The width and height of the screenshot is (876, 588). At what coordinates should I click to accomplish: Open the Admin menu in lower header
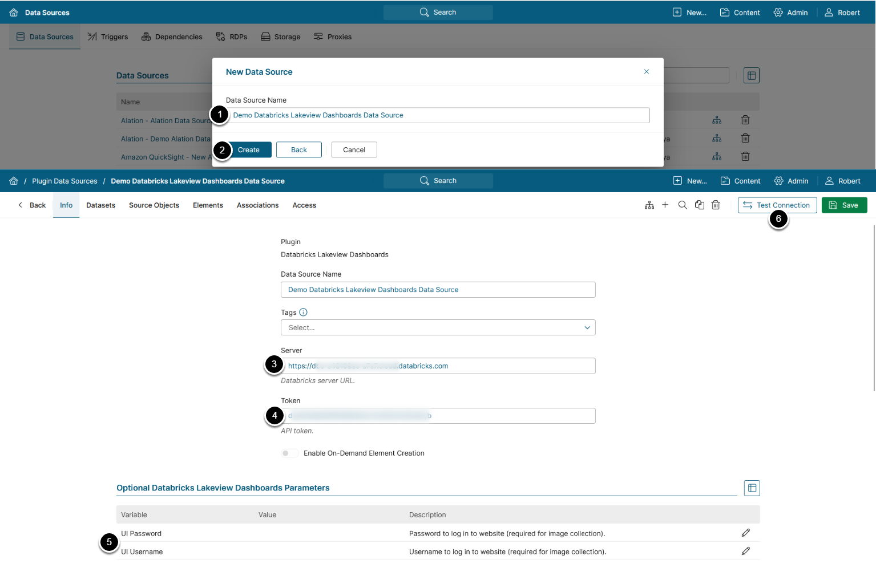tap(791, 181)
